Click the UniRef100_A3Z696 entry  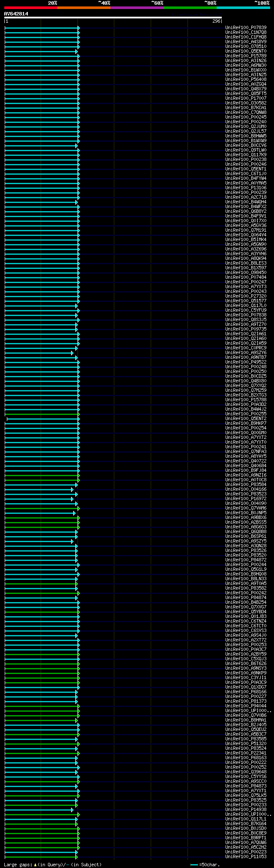coord(246,249)
